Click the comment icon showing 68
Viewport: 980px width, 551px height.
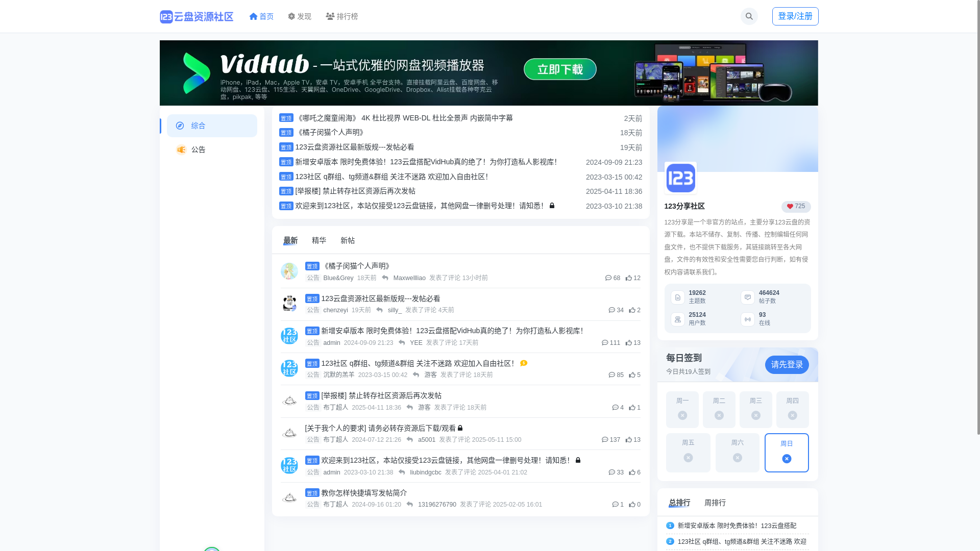pyautogui.click(x=608, y=278)
